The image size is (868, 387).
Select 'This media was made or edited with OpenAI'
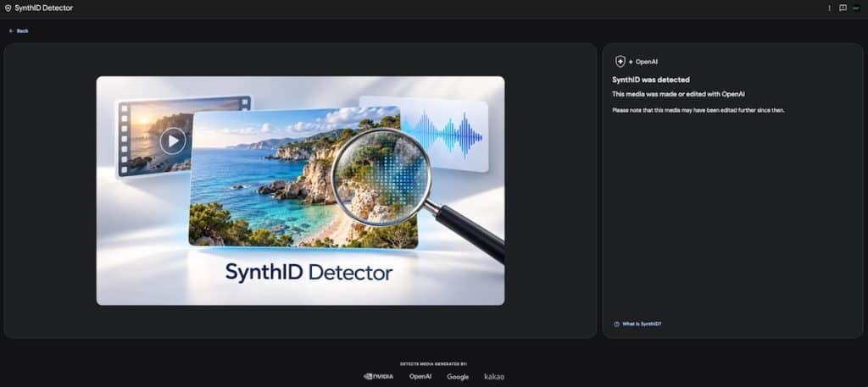coord(678,95)
